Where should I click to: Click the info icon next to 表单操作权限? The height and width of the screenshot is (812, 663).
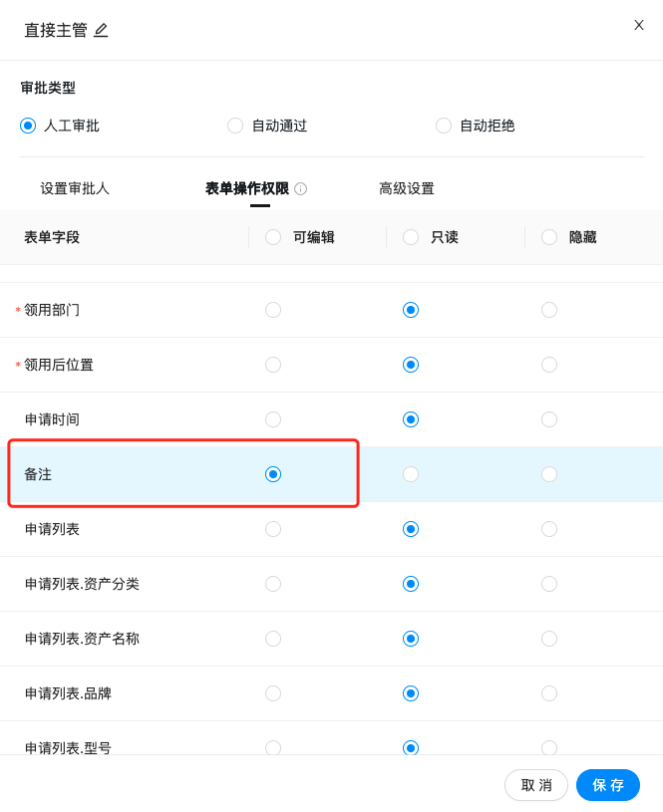301,189
